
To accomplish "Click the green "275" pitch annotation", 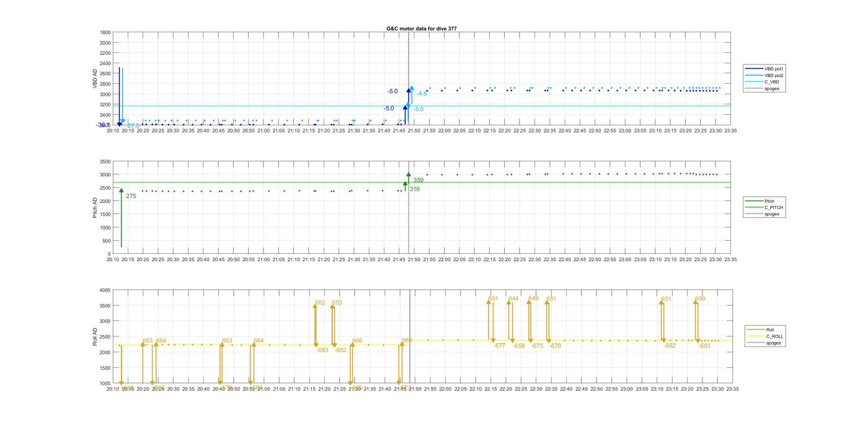I will pos(131,196).
